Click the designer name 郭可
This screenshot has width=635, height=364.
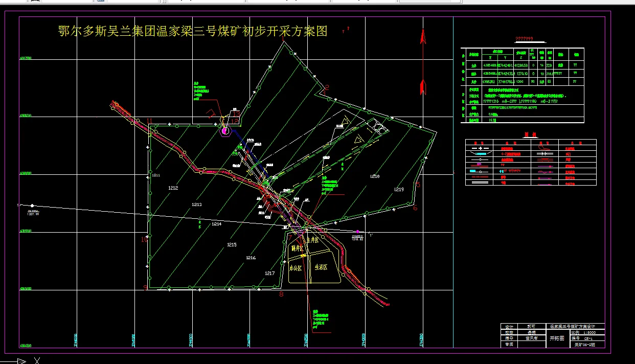coord(531,326)
